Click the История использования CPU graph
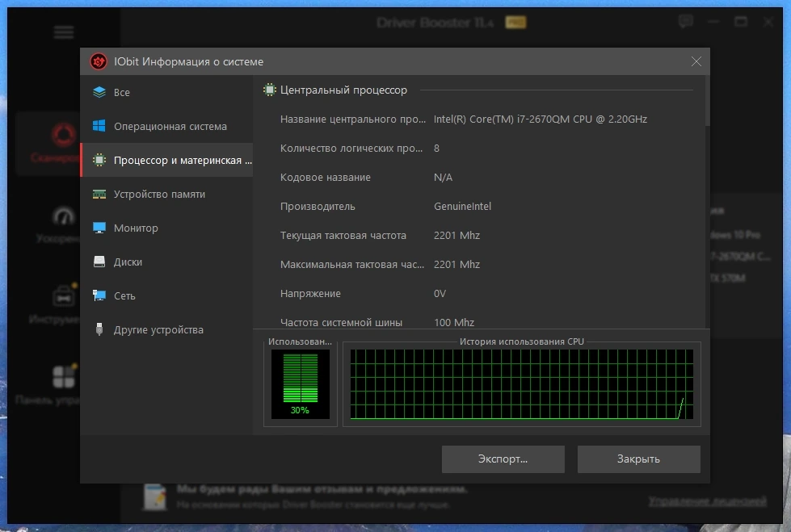Image resolution: width=791 pixels, height=532 pixels. 522,384
